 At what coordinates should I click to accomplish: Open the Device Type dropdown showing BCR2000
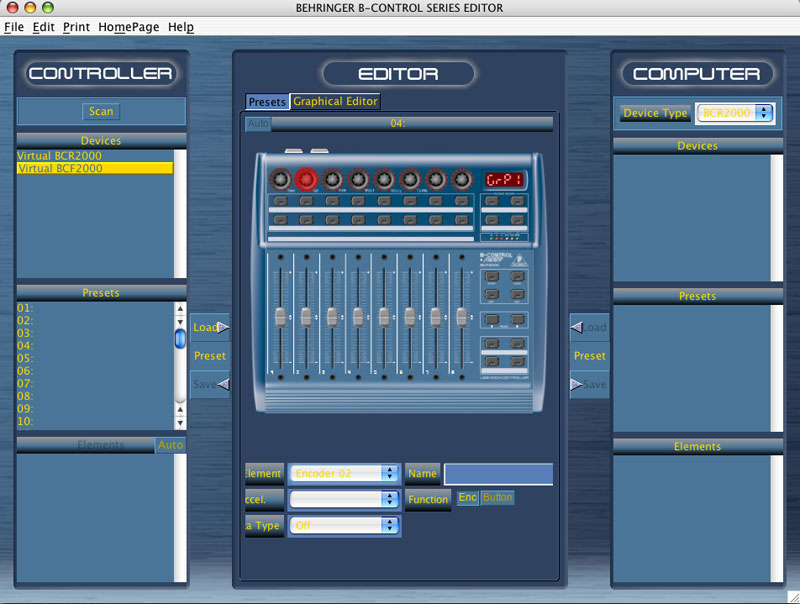(x=735, y=113)
